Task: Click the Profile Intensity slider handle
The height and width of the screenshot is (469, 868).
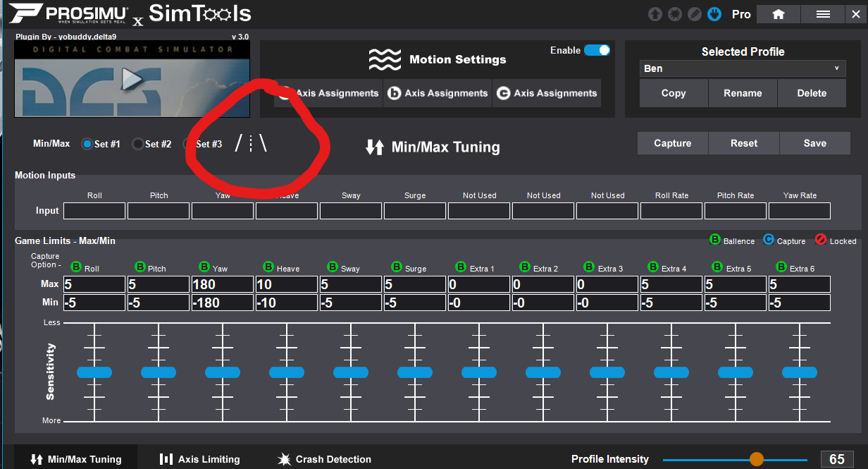Action: click(x=756, y=459)
